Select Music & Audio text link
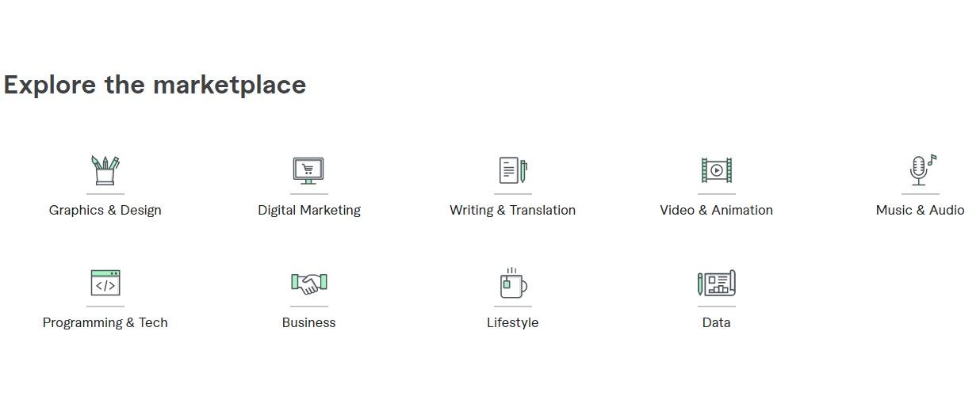Image resolution: width=980 pixels, height=396 pixels. 920,210
